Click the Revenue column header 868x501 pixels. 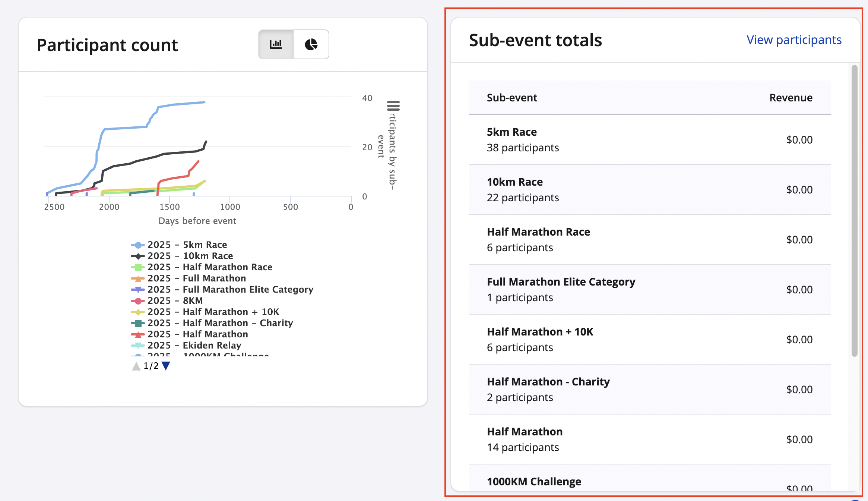click(x=791, y=98)
